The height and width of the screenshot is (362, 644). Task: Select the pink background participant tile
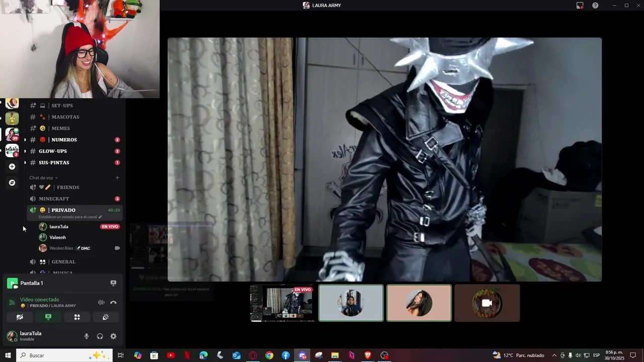tap(419, 303)
